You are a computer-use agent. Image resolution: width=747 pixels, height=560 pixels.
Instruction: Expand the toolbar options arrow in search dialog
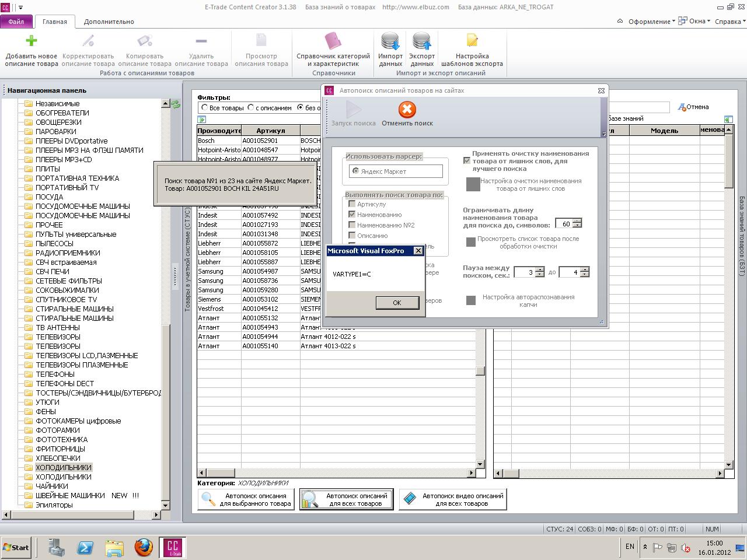click(x=604, y=134)
